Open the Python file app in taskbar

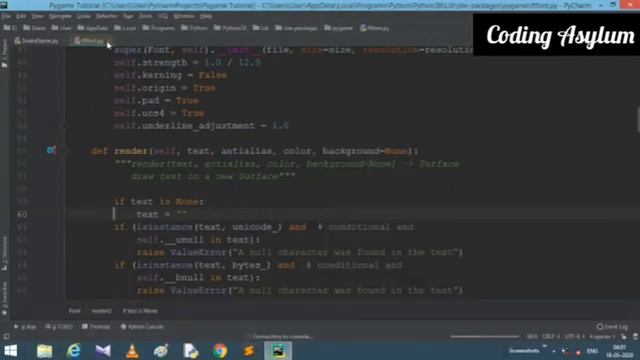point(190,351)
